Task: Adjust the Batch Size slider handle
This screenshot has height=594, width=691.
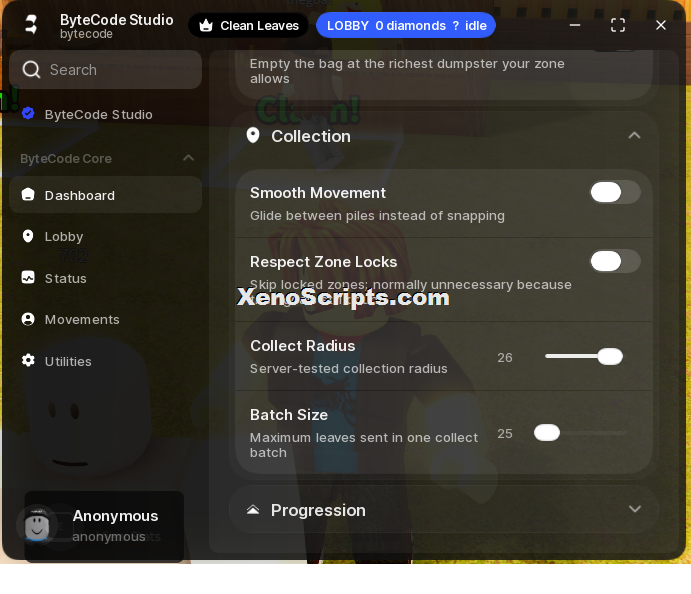Action: pos(547,433)
